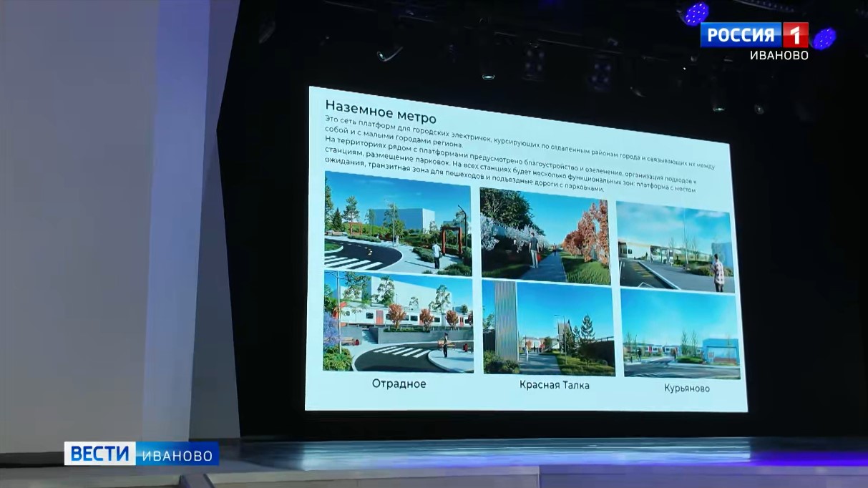The width and height of the screenshot is (868, 488).
Task: Click the Наземное метро slide title
Action: (x=380, y=108)
